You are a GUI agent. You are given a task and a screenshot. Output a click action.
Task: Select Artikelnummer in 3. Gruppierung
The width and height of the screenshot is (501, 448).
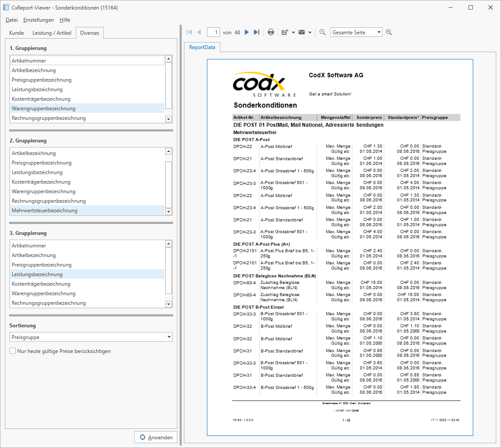pos(87,246)
